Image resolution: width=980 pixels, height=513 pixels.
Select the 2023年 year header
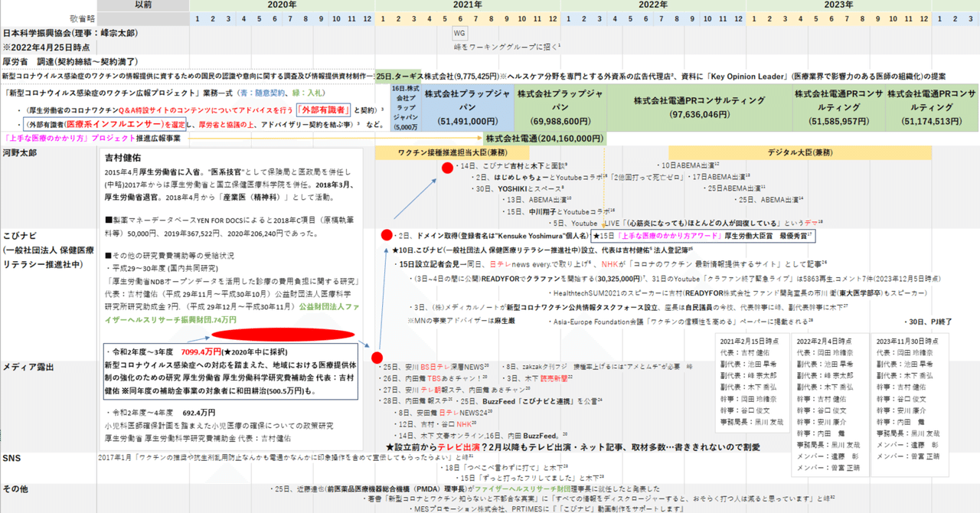coord(838,5)
